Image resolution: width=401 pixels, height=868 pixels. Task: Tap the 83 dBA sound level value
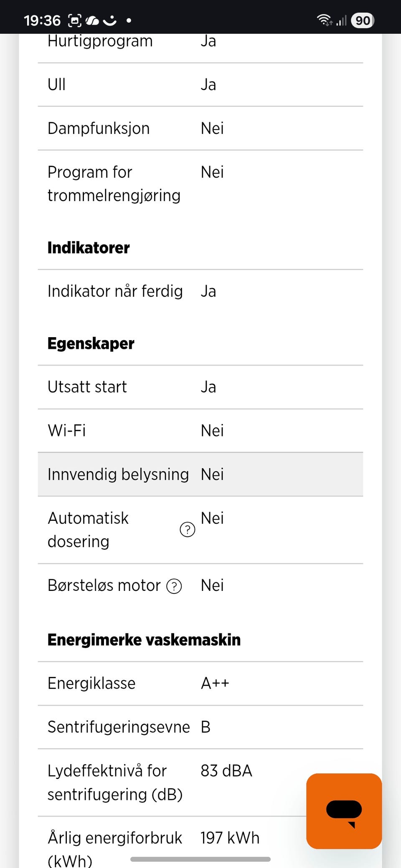tap(226, 771)
